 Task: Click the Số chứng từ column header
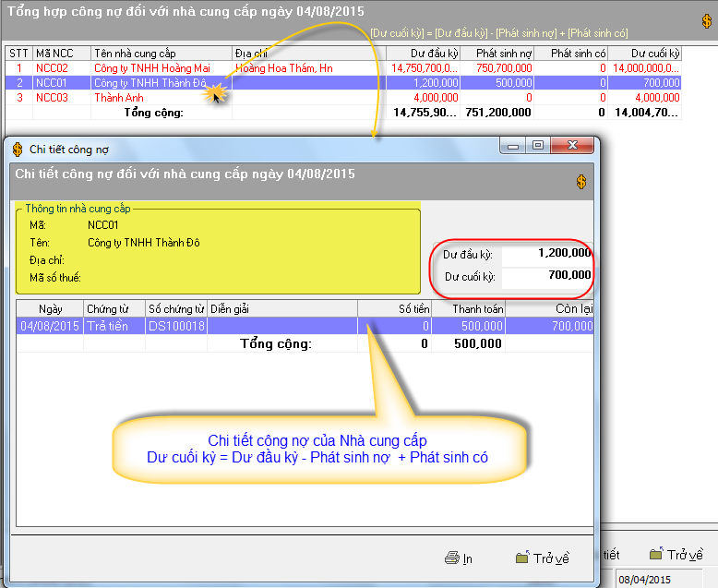[175, 308]
